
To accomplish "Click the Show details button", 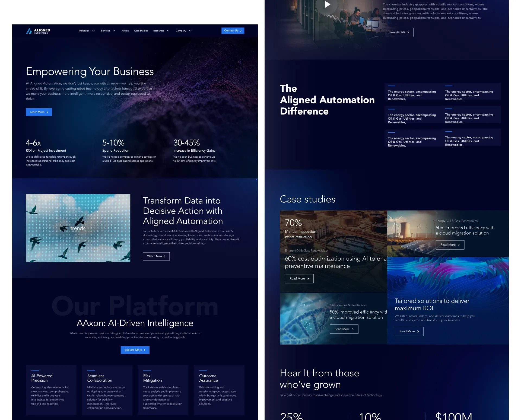I will [398, 32].
